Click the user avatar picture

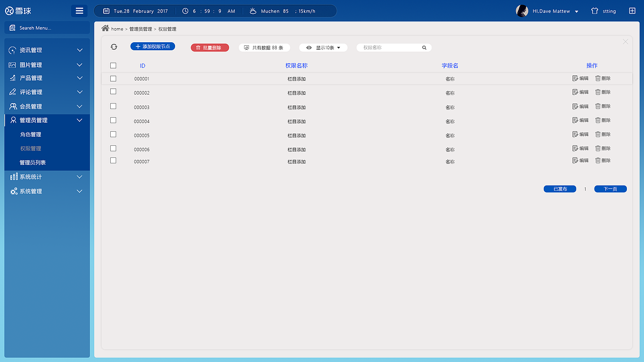point(522,11)
